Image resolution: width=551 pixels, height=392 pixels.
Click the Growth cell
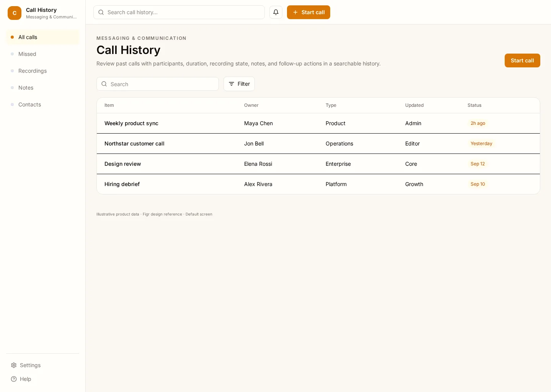pos(414,184)
